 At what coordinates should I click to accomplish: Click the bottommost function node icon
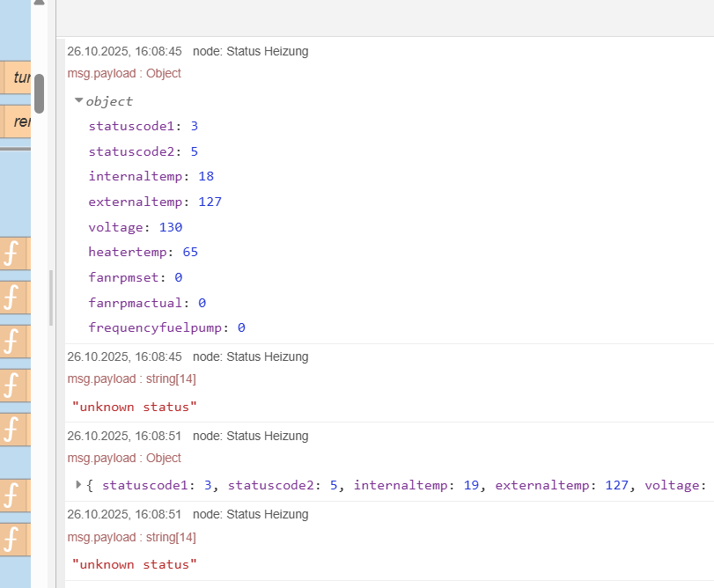11,539
